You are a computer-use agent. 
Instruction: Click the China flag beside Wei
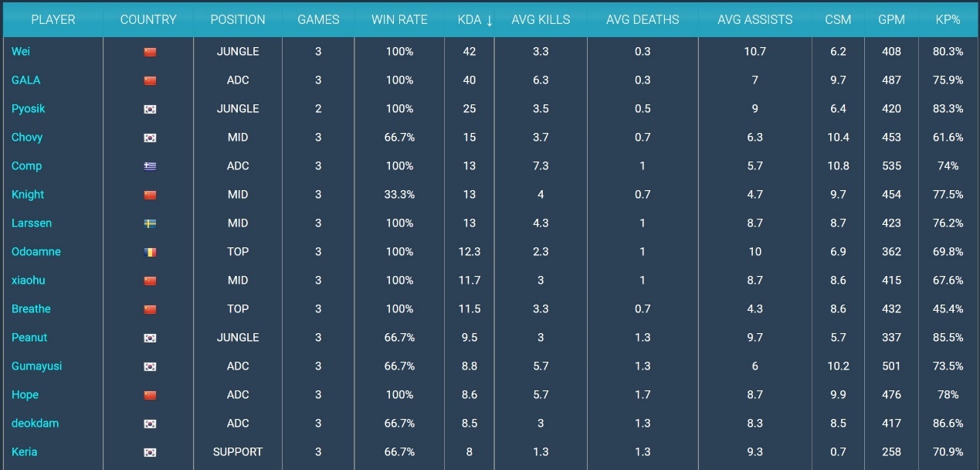coord(150,52)
